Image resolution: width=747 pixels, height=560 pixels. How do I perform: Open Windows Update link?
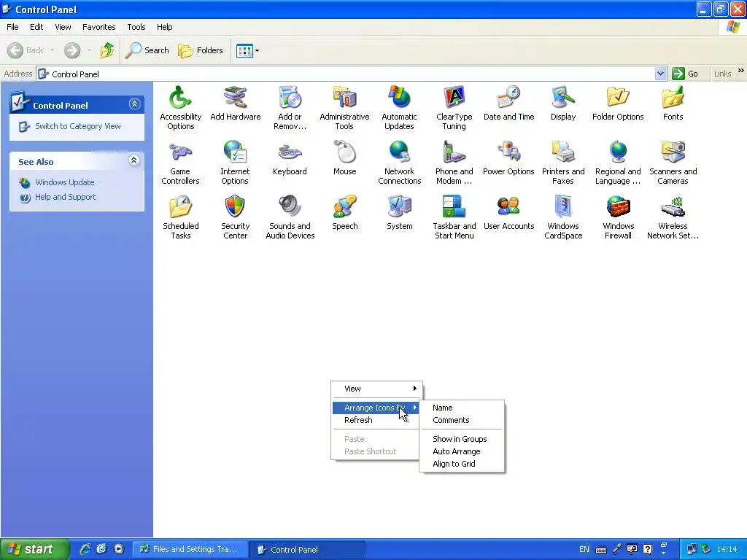point(64,182)
